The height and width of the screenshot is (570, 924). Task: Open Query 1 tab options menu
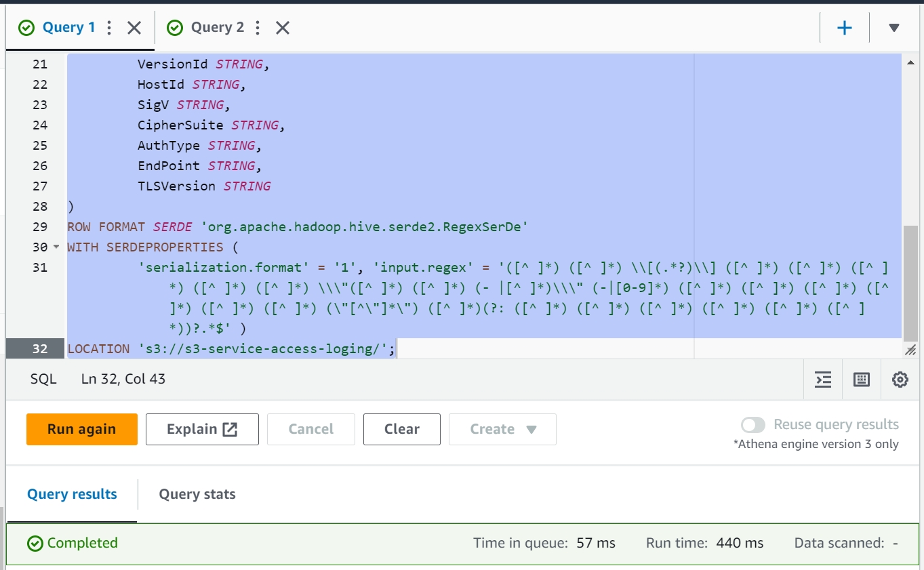tap(109, 28)
